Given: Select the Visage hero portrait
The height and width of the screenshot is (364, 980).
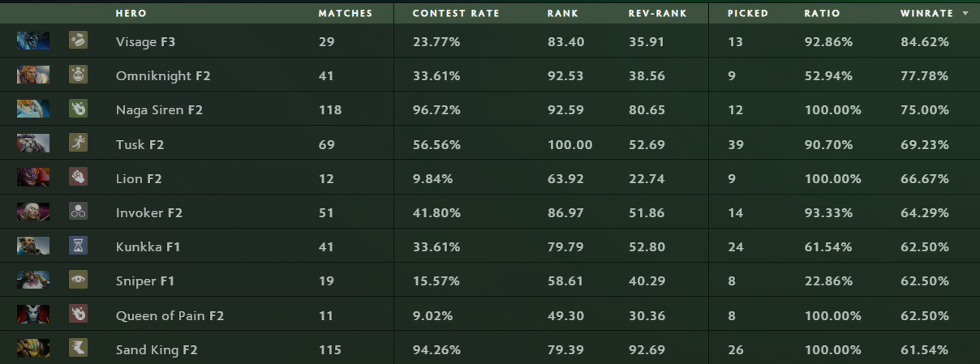Looking at the screenshot, I should 33,41.
